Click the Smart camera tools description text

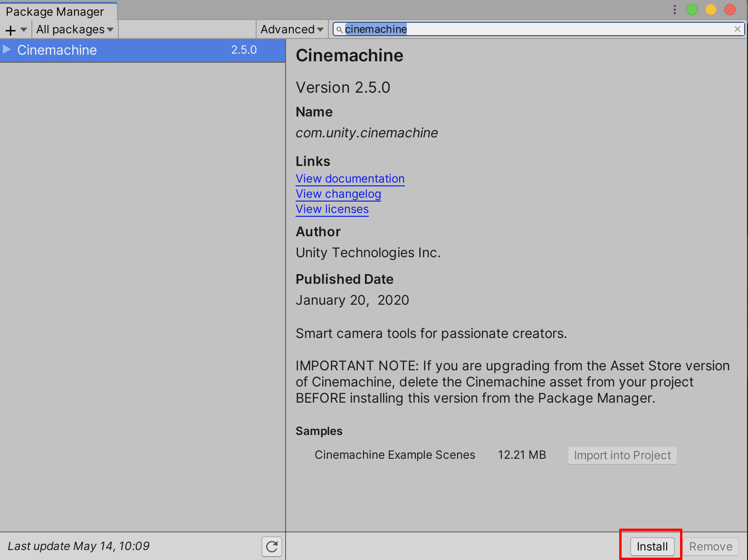432,334
